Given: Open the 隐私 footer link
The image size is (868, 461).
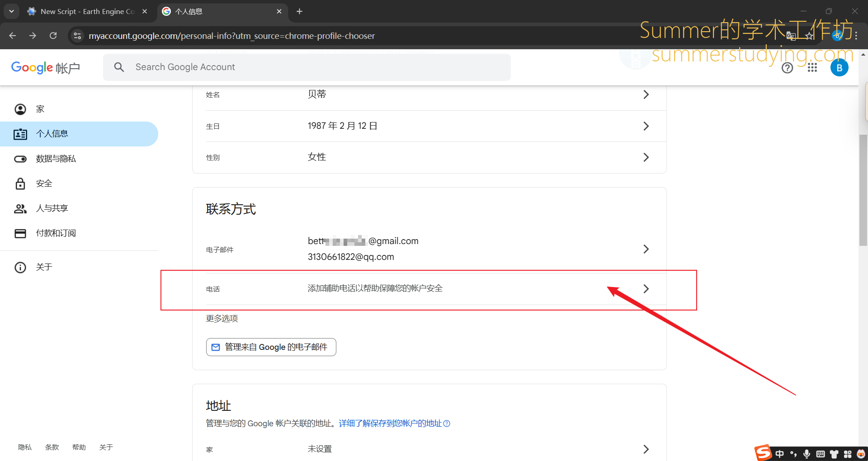Looking at the screenshot, I should [25, 447].
